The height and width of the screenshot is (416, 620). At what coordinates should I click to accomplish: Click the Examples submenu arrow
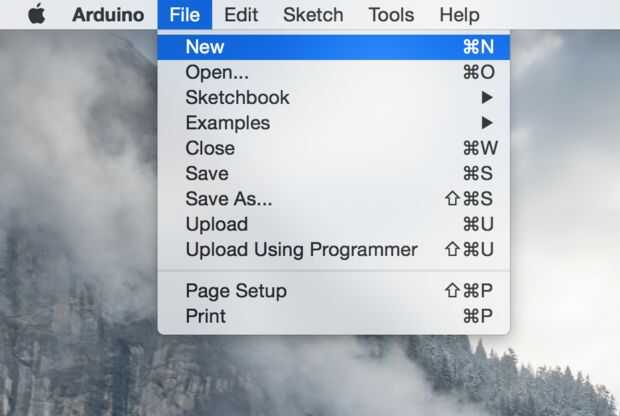[487, 123]
